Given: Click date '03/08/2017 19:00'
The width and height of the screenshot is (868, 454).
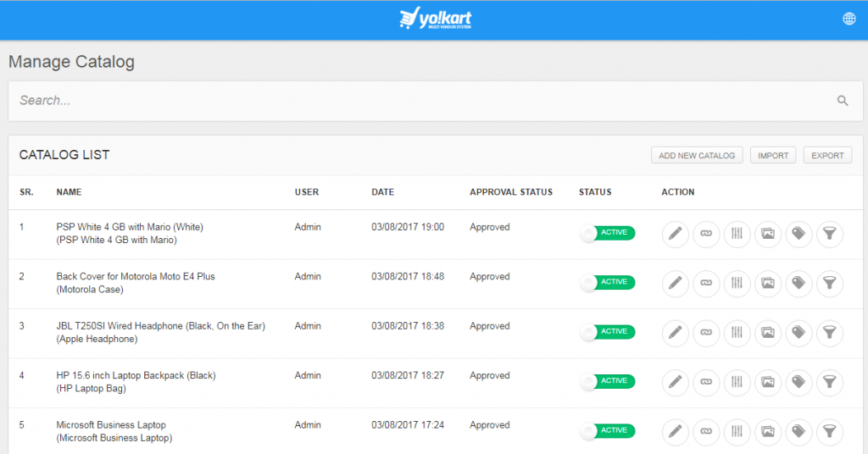Looking at the screenshot, I should pyautogui.click(x=408, y=227).
